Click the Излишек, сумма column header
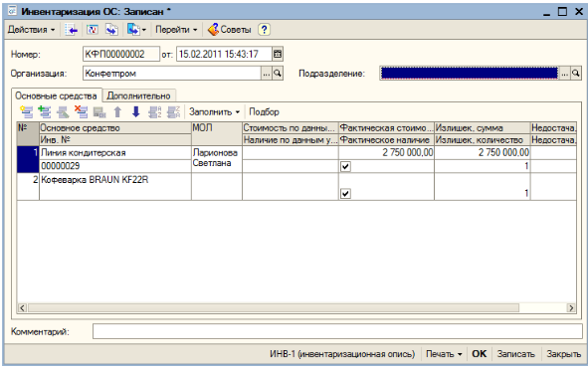The width and height of the screenshot is (588, 368). click(482, 128)
